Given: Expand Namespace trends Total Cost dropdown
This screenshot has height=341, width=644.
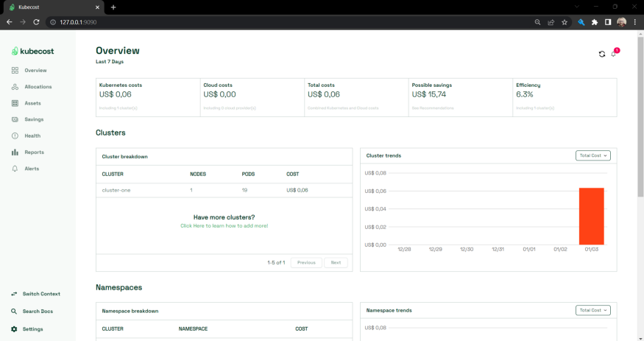Looking at the screenshot, I should 592,310.
